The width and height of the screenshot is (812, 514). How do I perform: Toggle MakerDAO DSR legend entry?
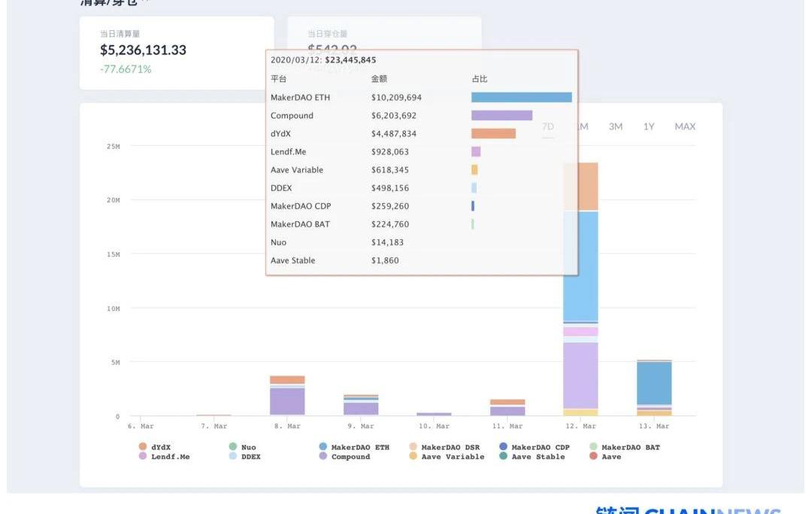(x=444, y=446)
